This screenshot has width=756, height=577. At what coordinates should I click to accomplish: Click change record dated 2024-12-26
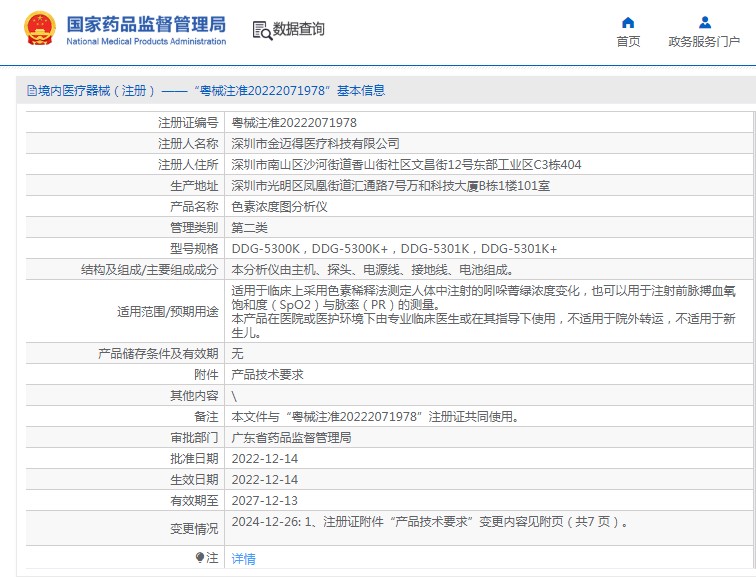pos(430,522)
